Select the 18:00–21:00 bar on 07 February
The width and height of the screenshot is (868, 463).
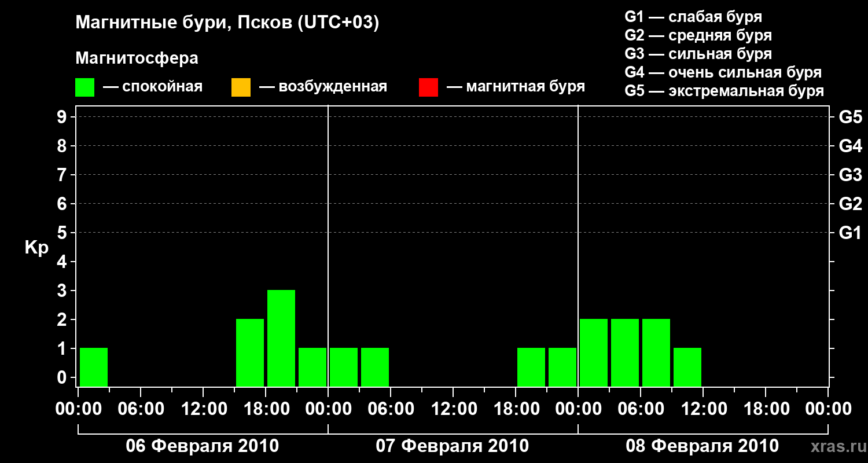click(x=531, y=367)
